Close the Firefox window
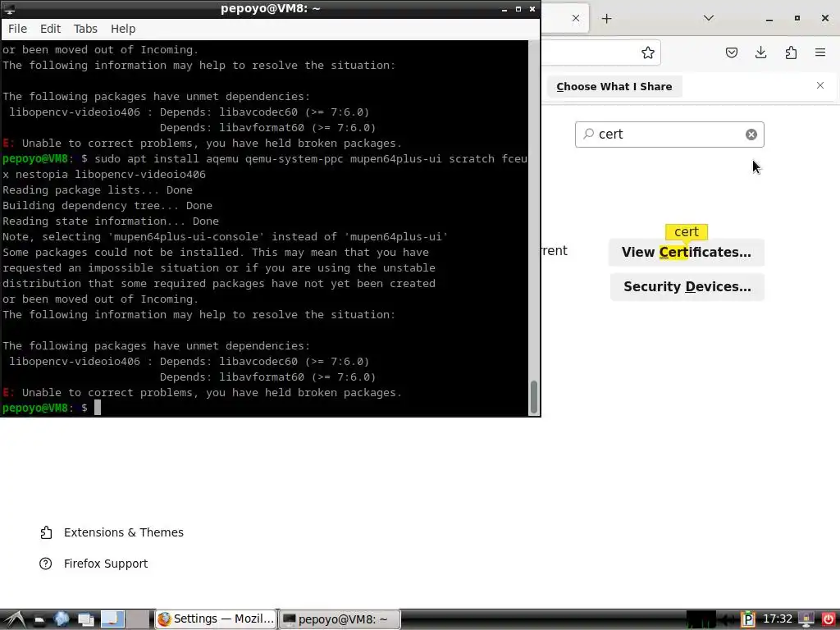This screenshot has height=630, width=840. [x=825, y=18]
